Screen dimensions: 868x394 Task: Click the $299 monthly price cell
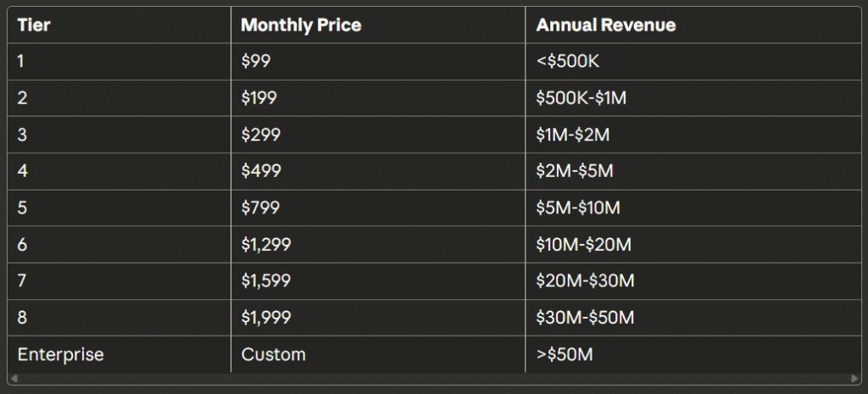(260, 134)
